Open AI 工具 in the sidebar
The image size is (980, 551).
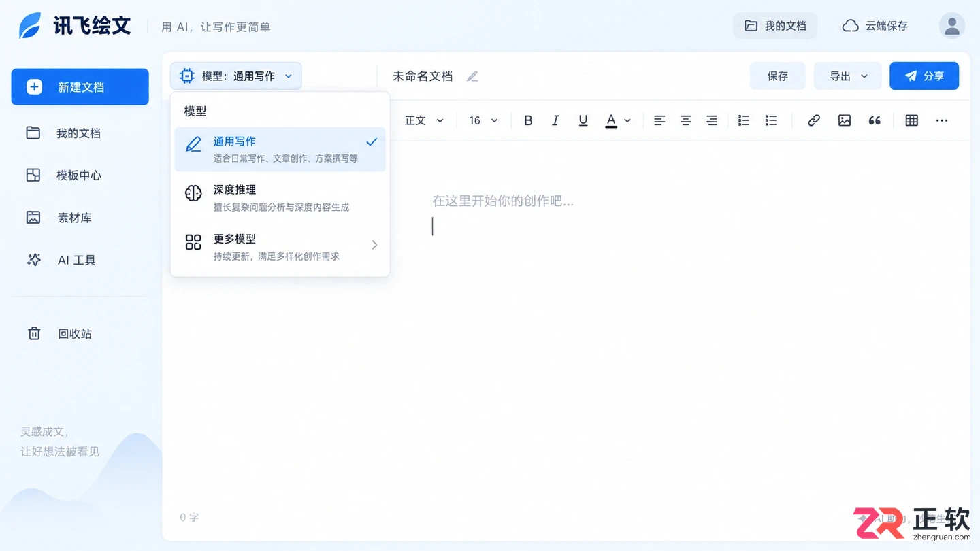coord(80,260)
